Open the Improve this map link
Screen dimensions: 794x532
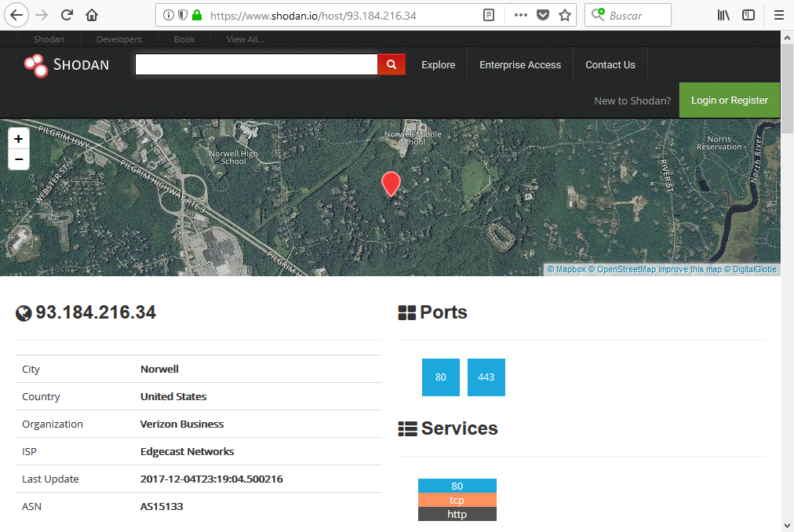(x=689, y=269)
